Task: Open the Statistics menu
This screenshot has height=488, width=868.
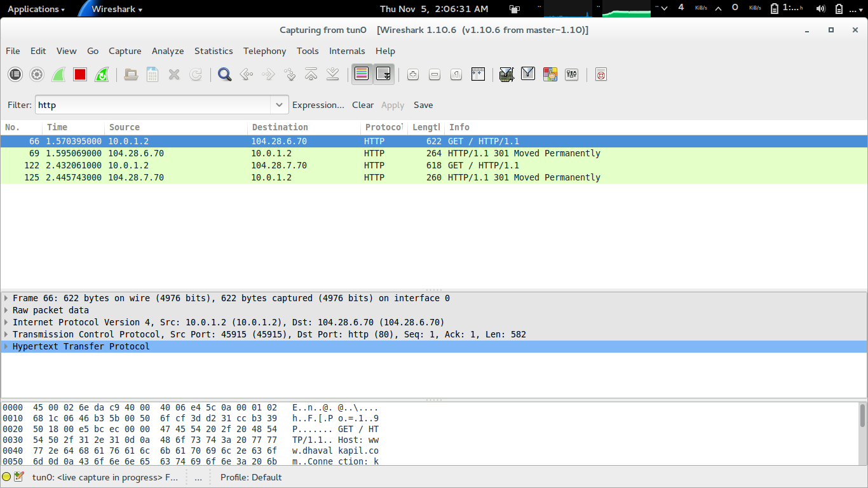Action: tap(214, 51)
